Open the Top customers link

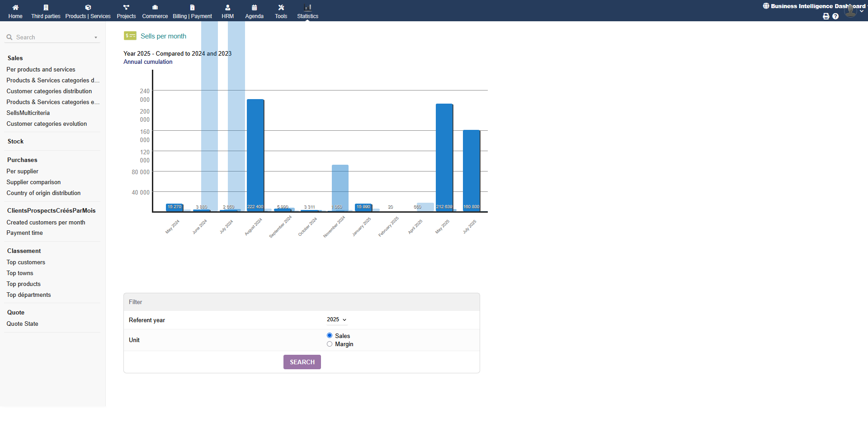26,262
